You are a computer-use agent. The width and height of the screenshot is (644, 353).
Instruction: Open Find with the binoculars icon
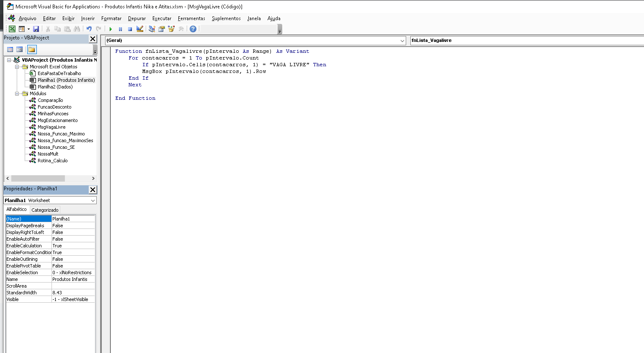pos(77,29)
